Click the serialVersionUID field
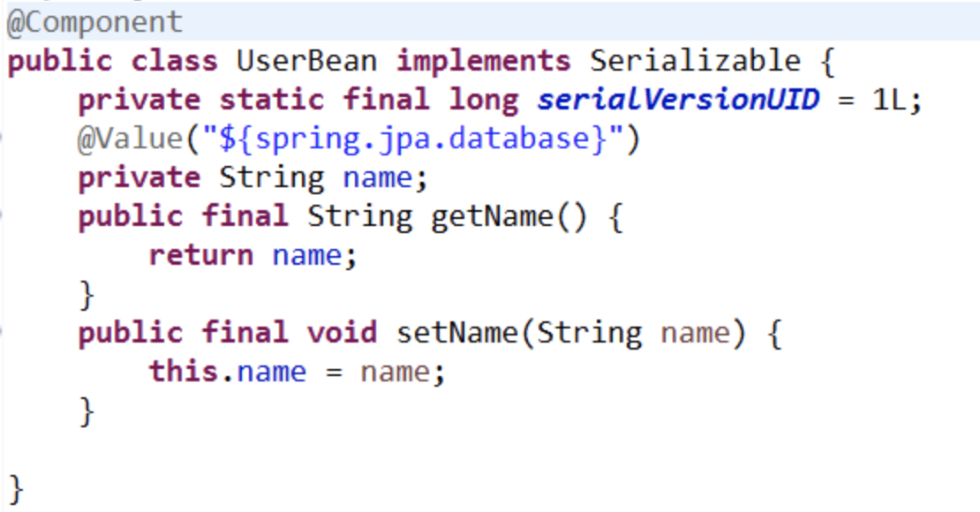Screen dimensions: 980x512 point(678,100)
